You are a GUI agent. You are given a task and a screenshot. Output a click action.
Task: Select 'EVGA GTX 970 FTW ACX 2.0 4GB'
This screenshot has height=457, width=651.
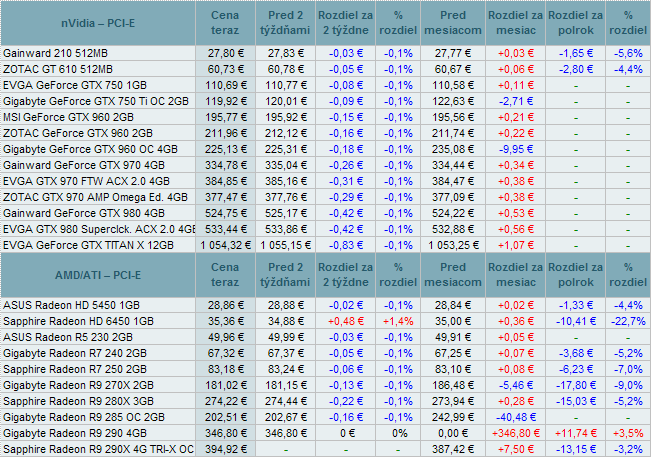coord(86,181)
